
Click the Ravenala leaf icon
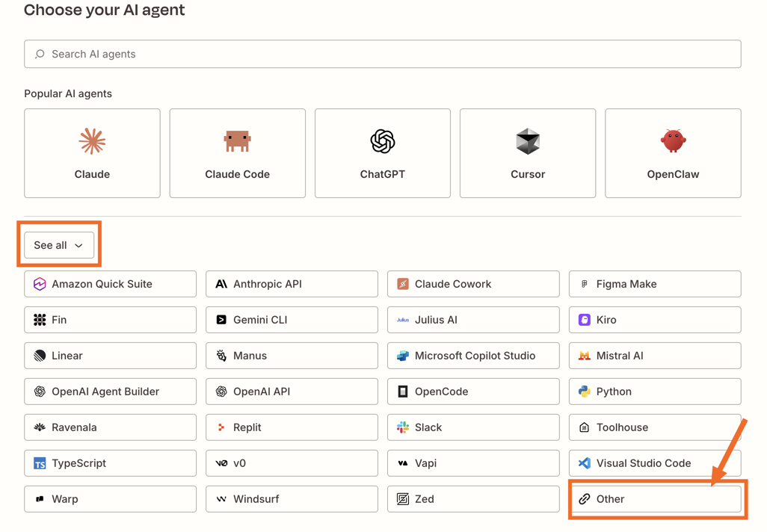[40, 427]
